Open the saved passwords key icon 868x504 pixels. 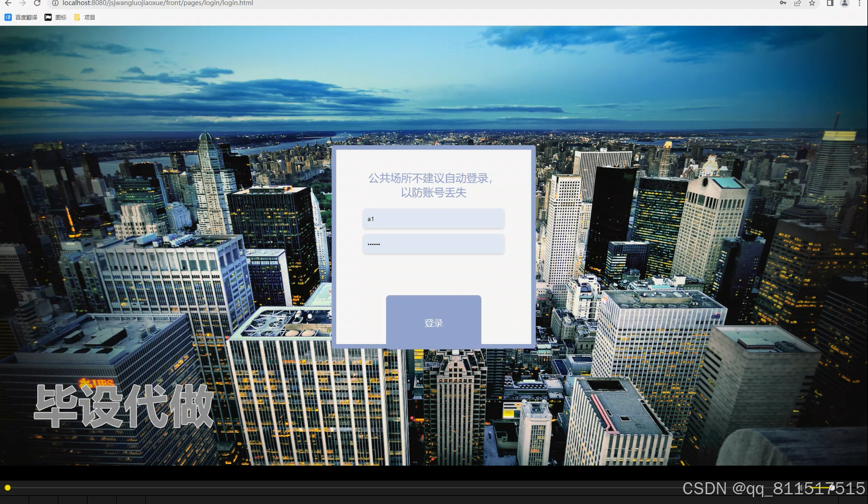[x=783, y=3]
